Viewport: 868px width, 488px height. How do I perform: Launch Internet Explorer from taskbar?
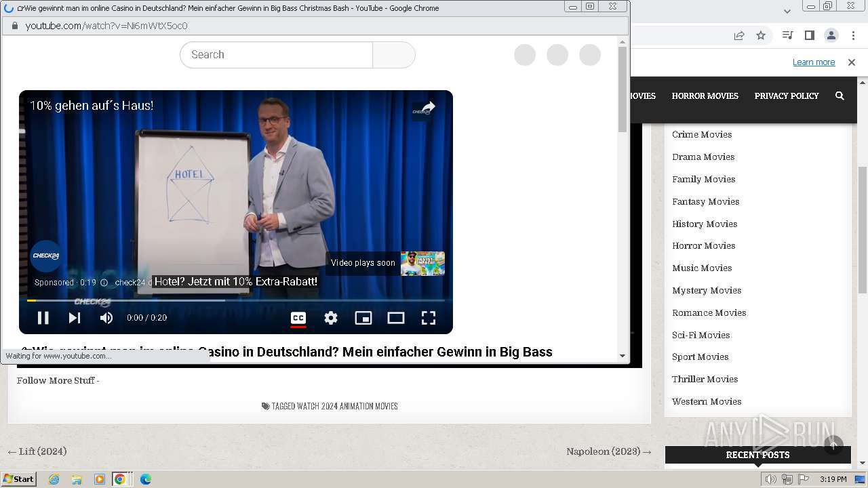(54, 479)
